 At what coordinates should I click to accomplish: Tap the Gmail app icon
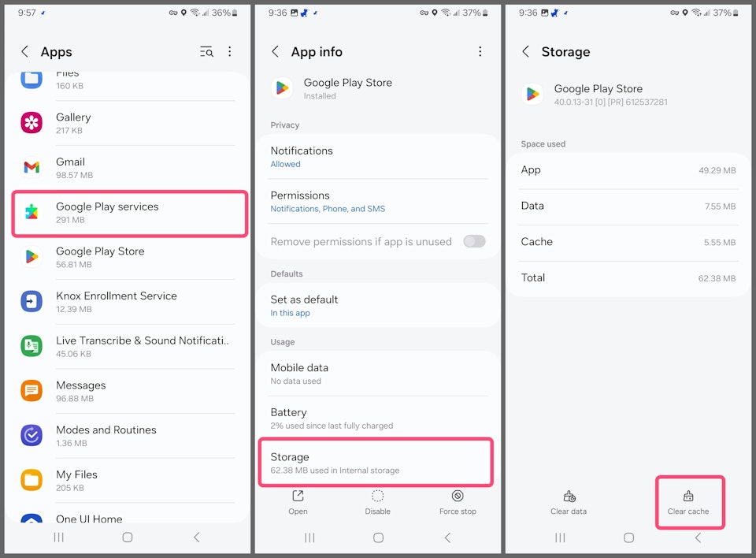[x=31, y=167]
